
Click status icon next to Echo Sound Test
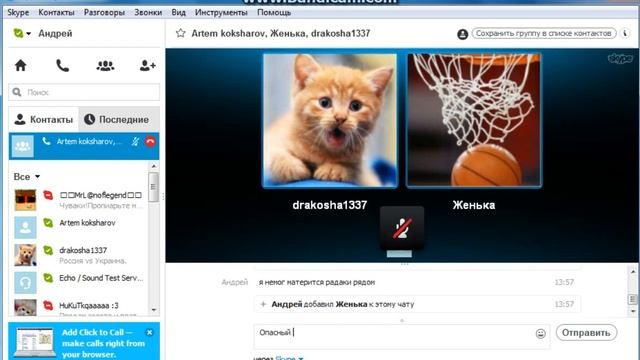pos(48,278)
